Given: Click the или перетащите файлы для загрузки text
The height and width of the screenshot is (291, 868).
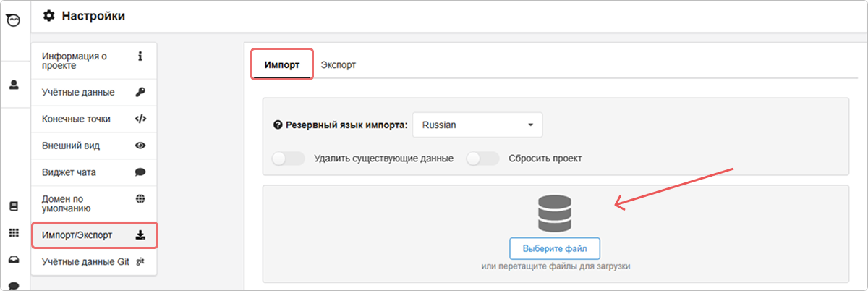Looking at the screenshot, I should pyautogui.click(x=555, y=266).
